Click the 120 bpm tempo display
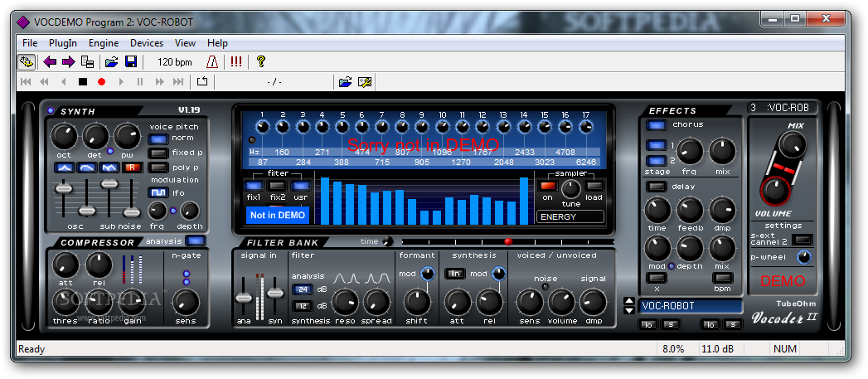 (174, 62)
